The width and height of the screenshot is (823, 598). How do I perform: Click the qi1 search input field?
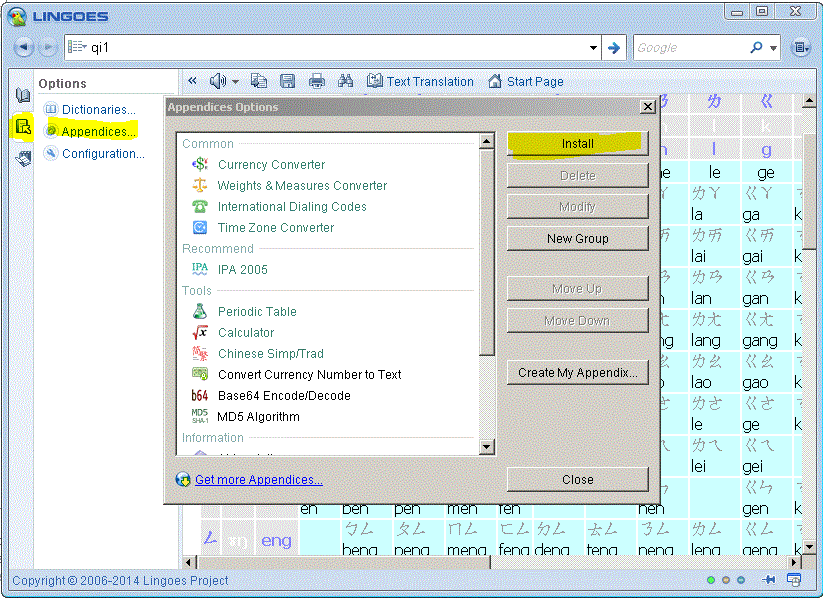point(339,47)
